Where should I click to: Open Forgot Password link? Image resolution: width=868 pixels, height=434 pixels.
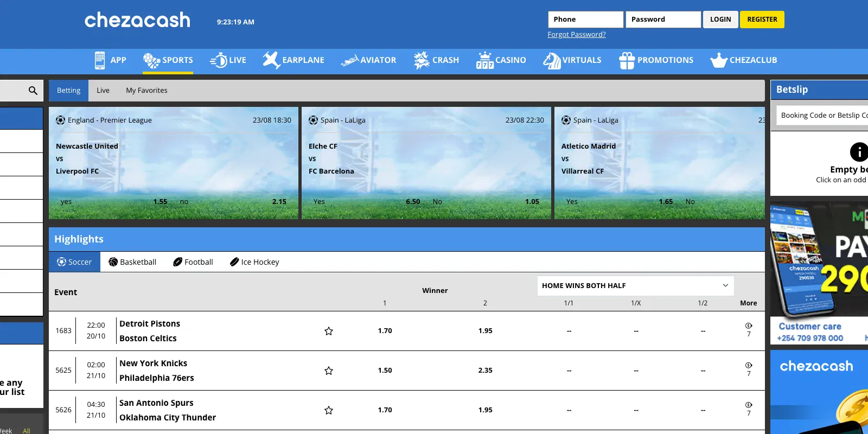577,34
